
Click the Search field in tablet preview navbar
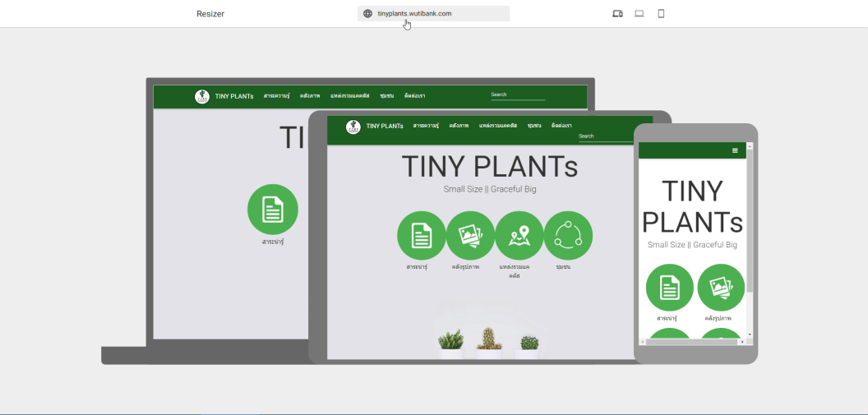[x=604, y=136]
